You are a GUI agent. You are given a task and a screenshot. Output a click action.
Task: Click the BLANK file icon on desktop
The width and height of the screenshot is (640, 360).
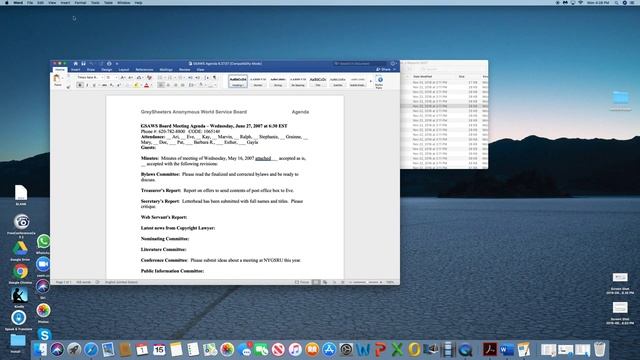click(x=21, y=193)
